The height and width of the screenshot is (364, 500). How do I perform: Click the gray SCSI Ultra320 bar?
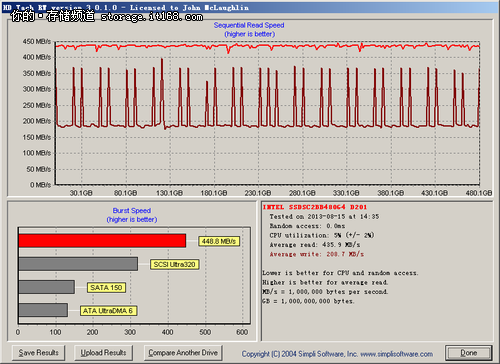coord(78,264)
